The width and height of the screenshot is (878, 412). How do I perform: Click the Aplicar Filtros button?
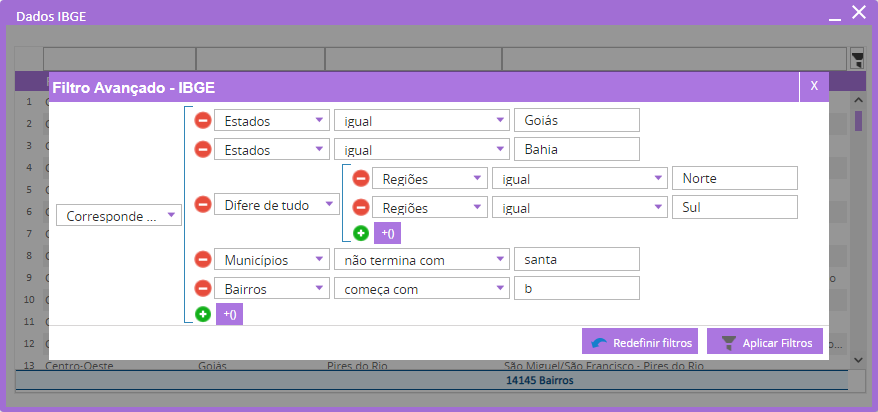tap(765, 342)
